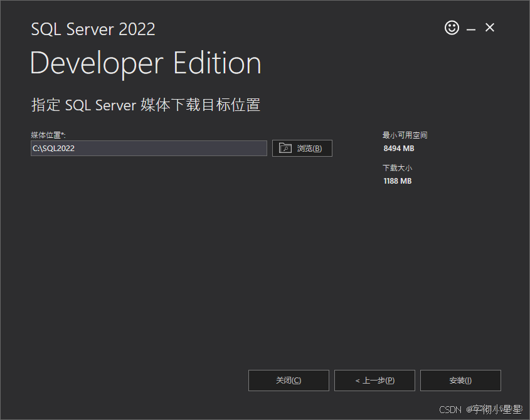Click the 8494 MB minimum space value
Image resolution: width=530 pixels, height=420 pixels.
[399, 149]
